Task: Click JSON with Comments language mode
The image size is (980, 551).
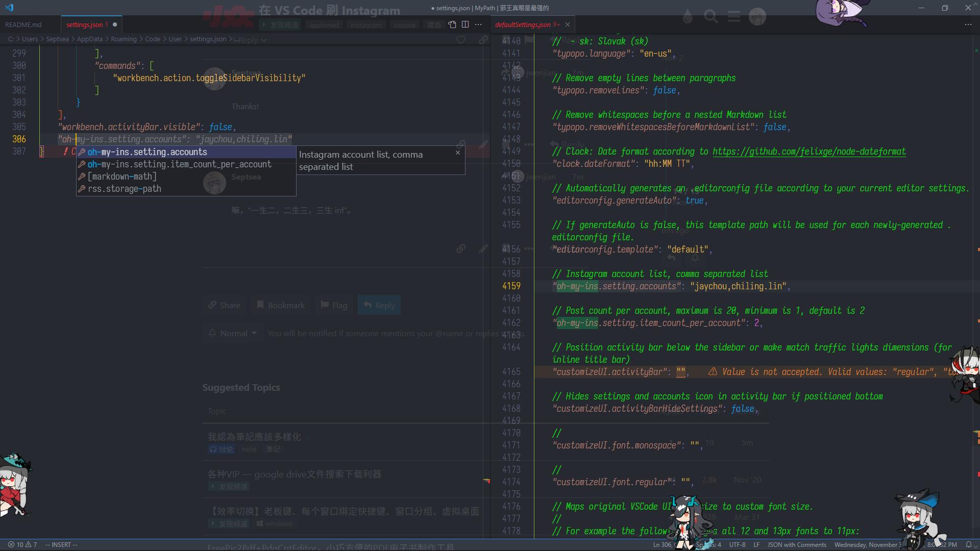Action: [x=796, y=544]
